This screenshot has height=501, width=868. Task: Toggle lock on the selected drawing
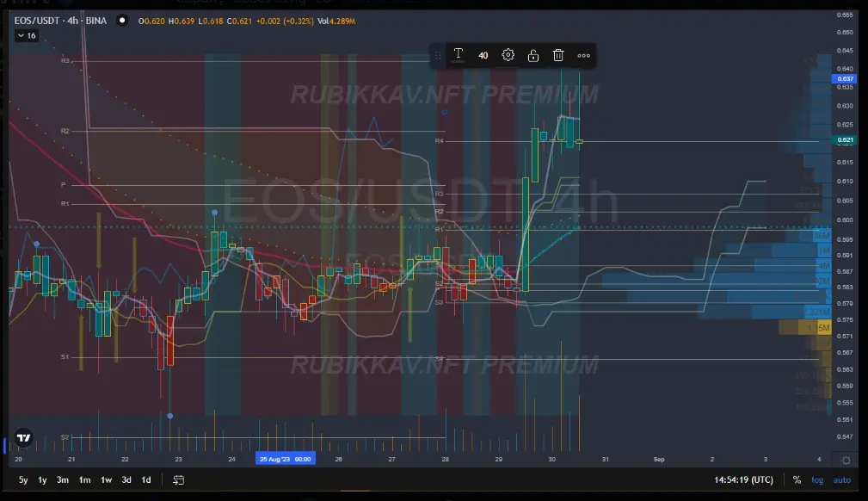pos(533,55)
